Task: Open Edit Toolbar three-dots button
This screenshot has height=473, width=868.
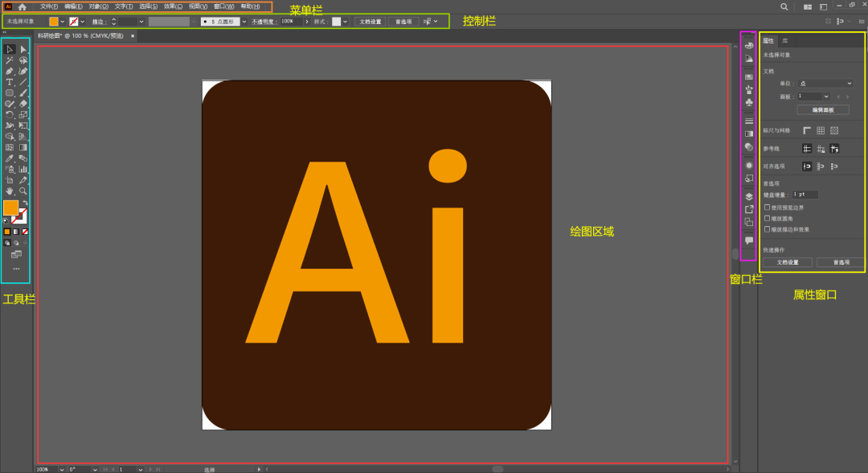Action: 16,269
